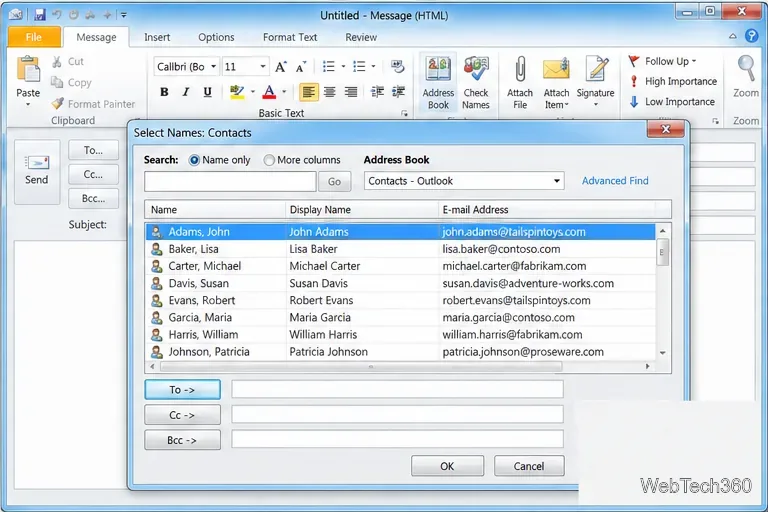
Task: Minimize the ribbon with the caret icon
Action: (733, 36)
